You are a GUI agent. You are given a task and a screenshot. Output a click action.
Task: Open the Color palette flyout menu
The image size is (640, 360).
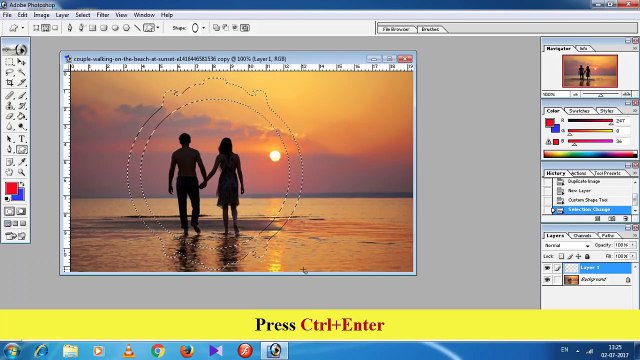point(635,111)
